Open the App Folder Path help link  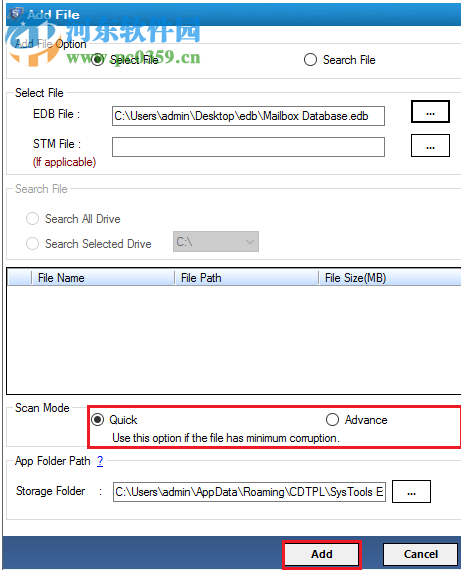[x=100, y=461]
